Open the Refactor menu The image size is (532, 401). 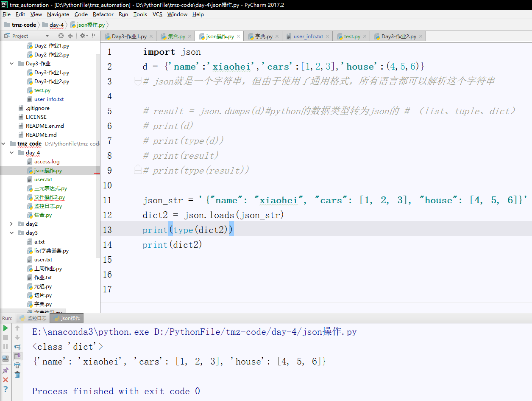tap(103, 14)
